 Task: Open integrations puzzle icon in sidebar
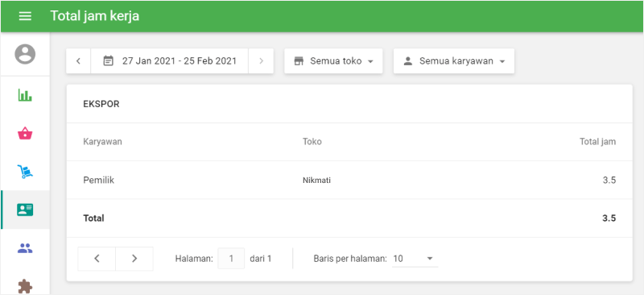25,286
